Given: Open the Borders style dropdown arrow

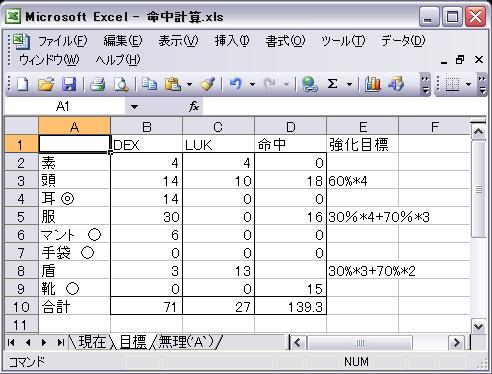Looking at the screenshot, I should (468, 84).
